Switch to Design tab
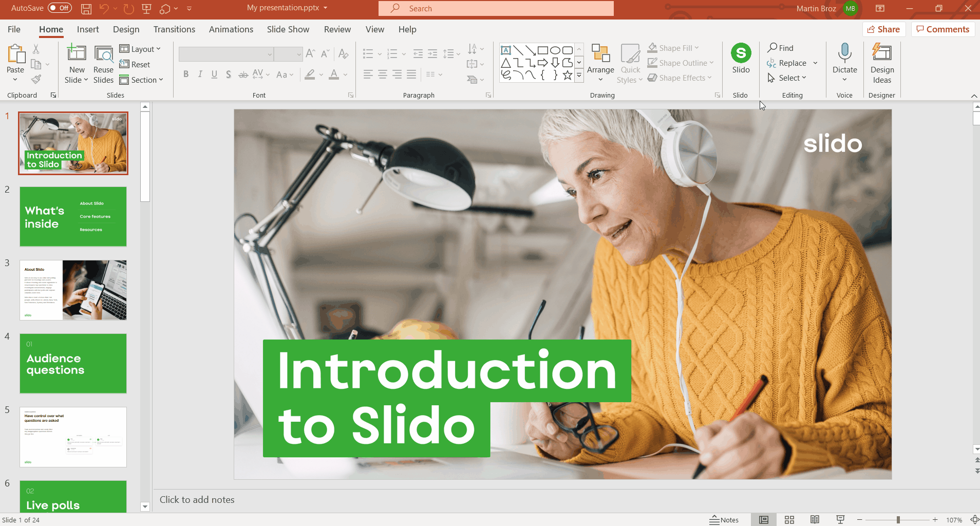The width and height of the screenshot is (980, 526). tap(126, 29)
